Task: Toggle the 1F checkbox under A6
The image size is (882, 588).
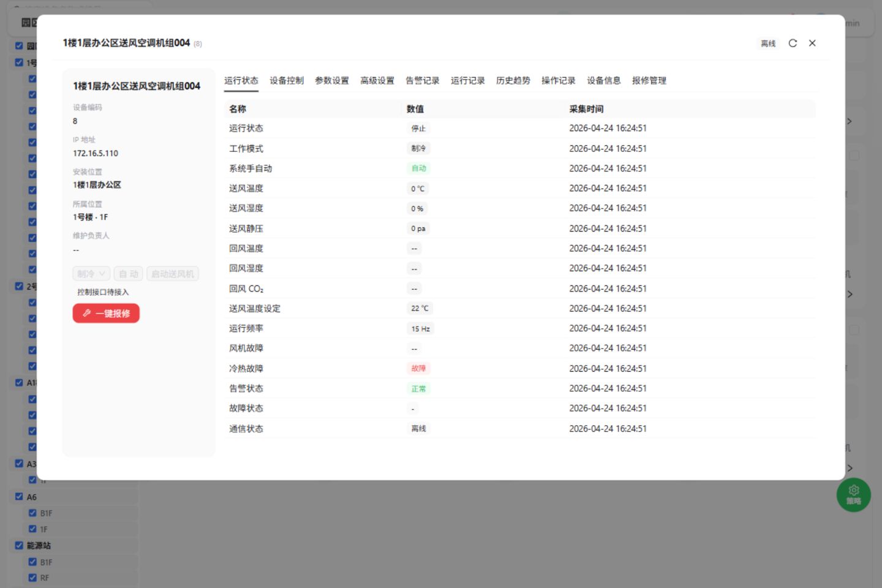Action: point(32,529)
